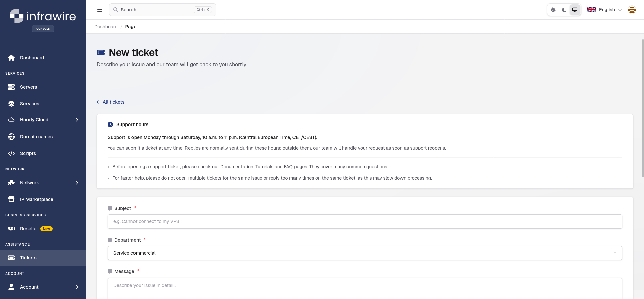Image resolution: width=644 pixels, height=299 pixels.
Task: Open Services in the sidebar
Action: [43, 104]
